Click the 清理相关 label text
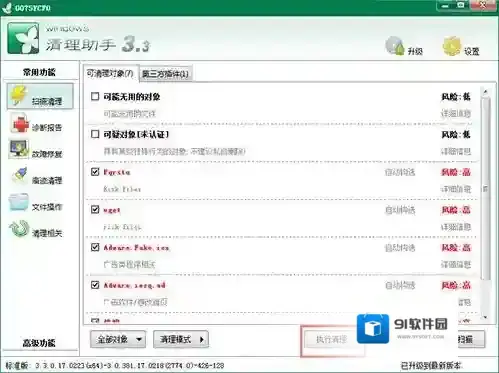 click(47, 233)
